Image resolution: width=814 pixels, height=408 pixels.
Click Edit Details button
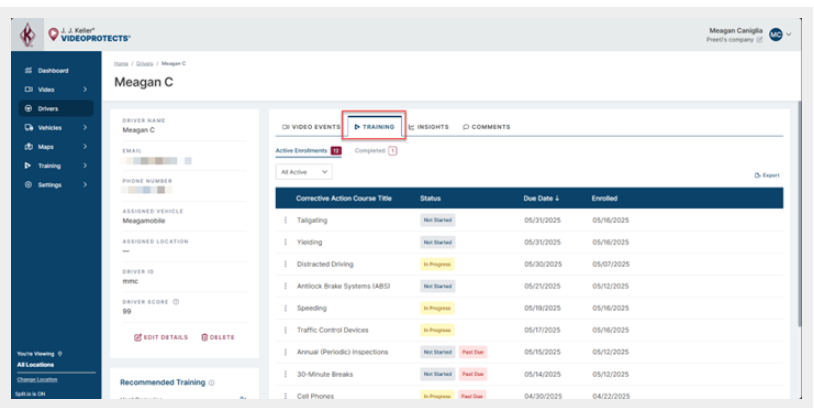[161, 337]
